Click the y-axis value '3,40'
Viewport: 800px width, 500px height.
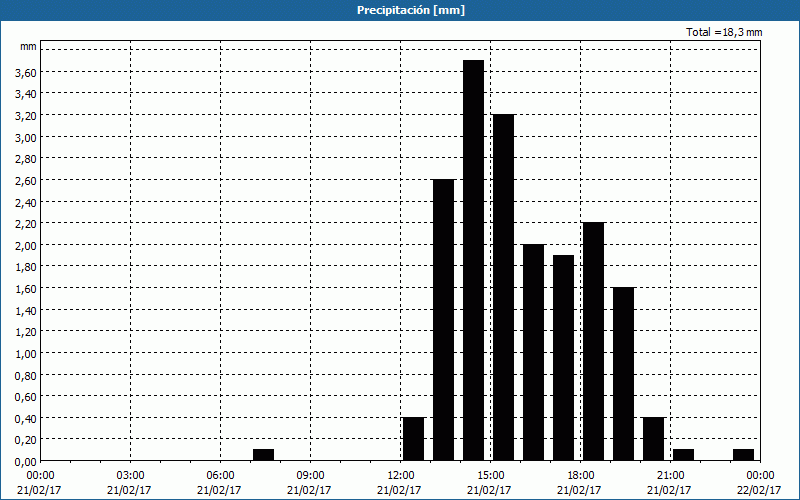tap(26, 94)
